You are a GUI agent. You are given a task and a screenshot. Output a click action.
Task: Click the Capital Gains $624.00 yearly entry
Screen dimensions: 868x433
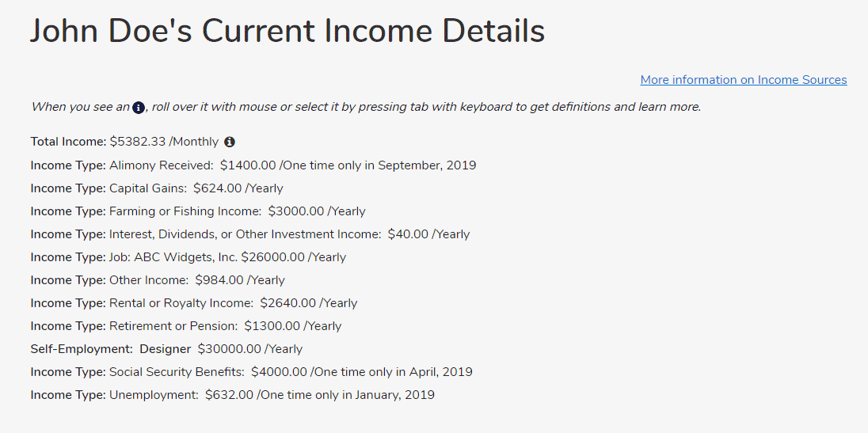tap(157, 188)
